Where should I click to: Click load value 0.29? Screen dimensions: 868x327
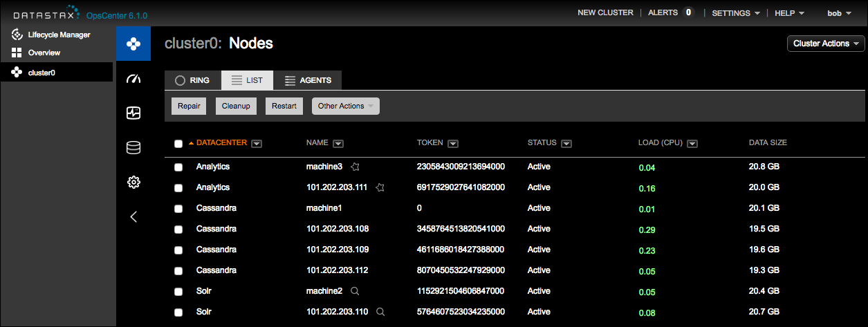pyautogui.click(x=647, y=230)
